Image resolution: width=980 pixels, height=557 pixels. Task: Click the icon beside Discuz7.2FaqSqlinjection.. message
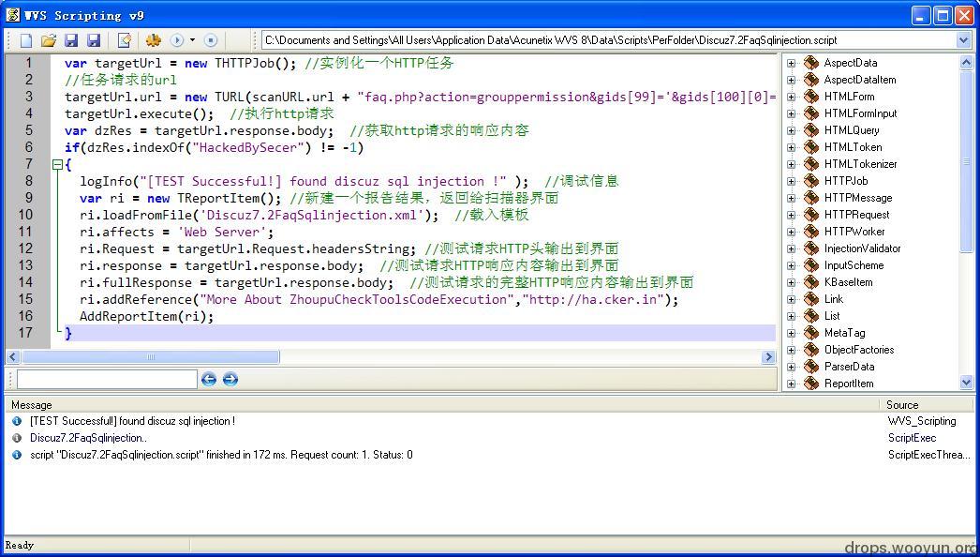click(x=17, y=438)
